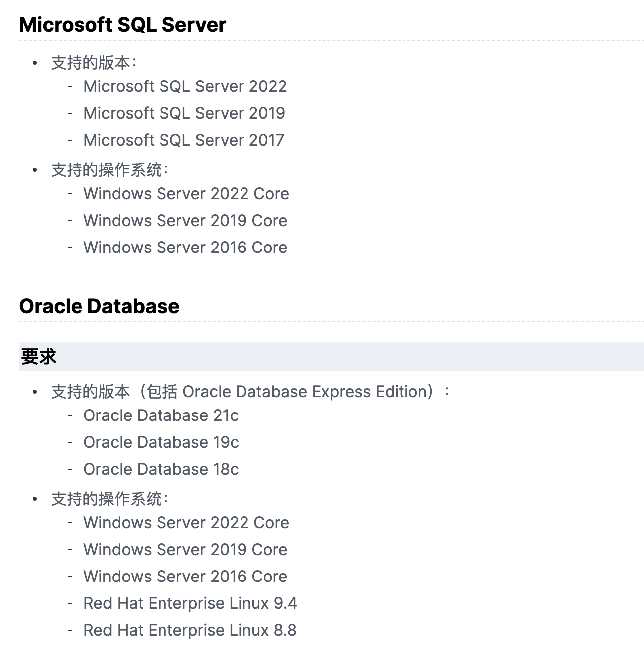Select '支持的操作系统:' bullet under SQL Server section
Image resolution: width=644 pixels, height=663 pixels.
point(110,170)
